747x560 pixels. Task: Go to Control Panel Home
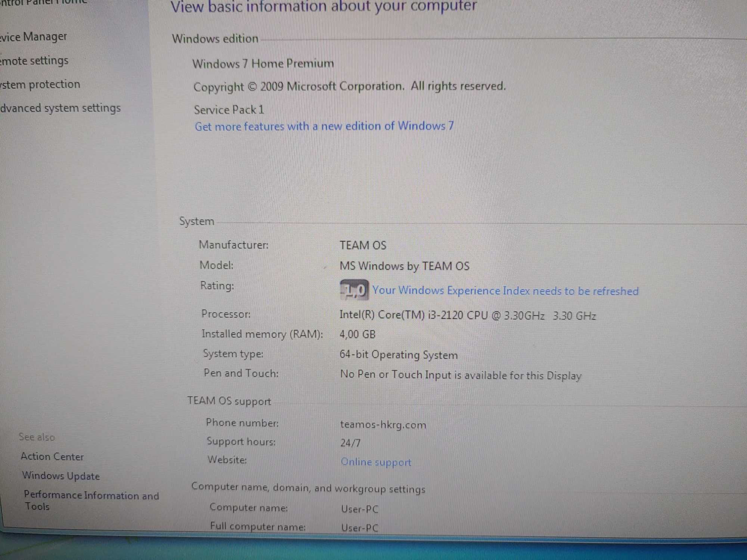(x=43, y=2)
